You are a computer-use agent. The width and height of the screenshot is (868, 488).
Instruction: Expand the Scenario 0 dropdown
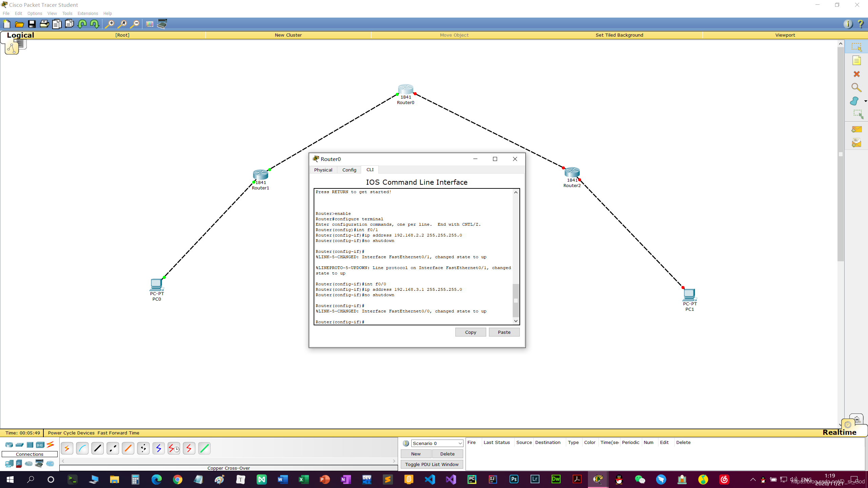pyautogui.click(x=460, y=443)
